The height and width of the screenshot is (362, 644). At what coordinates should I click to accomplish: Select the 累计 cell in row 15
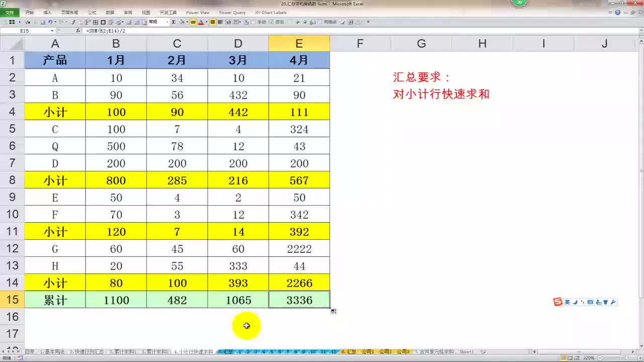pyautogui.click(x=55, y=300)
